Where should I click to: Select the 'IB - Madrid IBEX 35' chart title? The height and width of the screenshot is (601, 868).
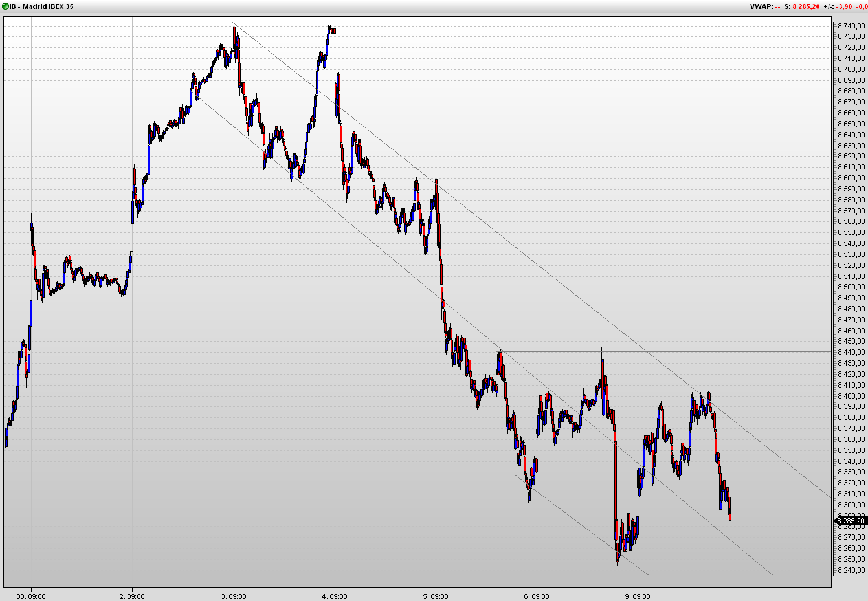[x=41, y=6]
